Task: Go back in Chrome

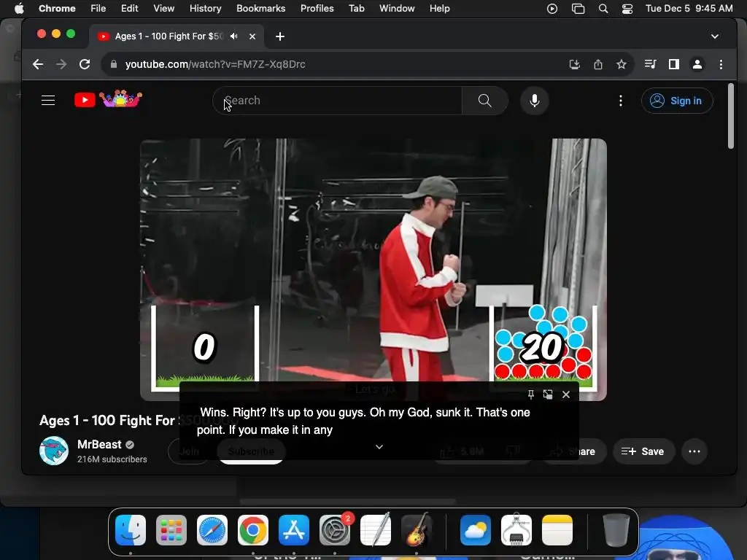Action: click(38, 64)
